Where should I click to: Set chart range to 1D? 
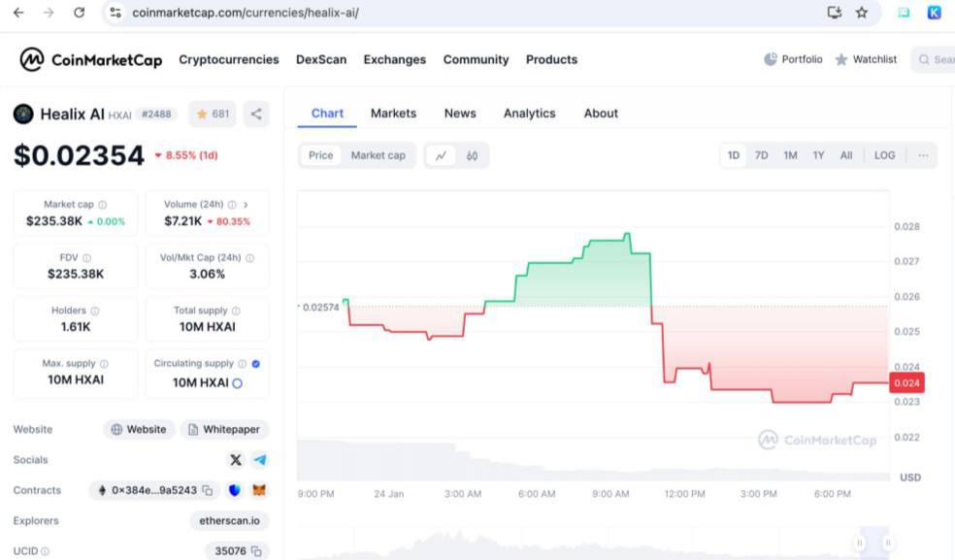(x=734, y=155)
